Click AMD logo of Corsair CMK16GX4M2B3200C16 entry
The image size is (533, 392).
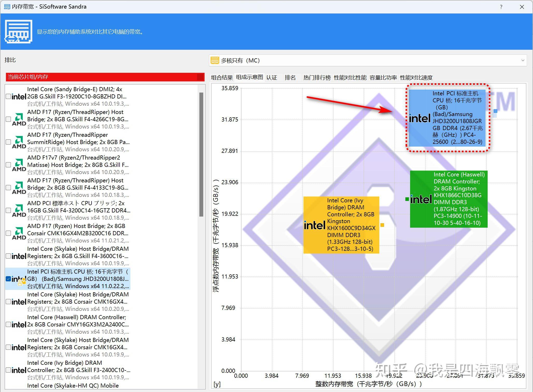click(x=19, y=233)
